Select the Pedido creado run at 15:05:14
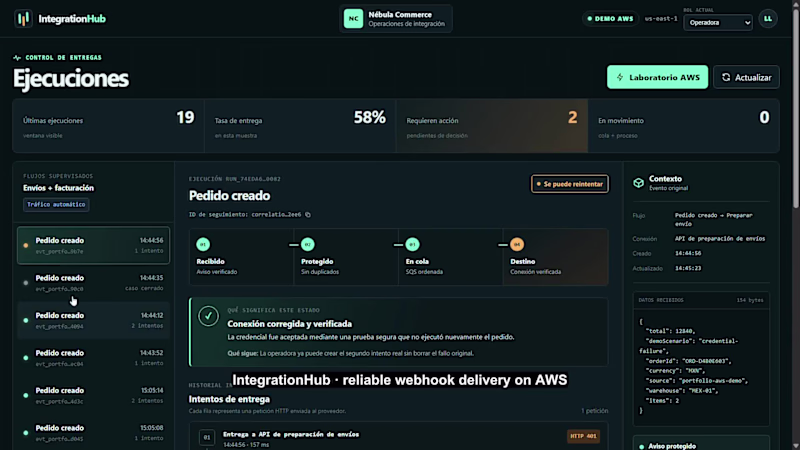 (93, 395)
